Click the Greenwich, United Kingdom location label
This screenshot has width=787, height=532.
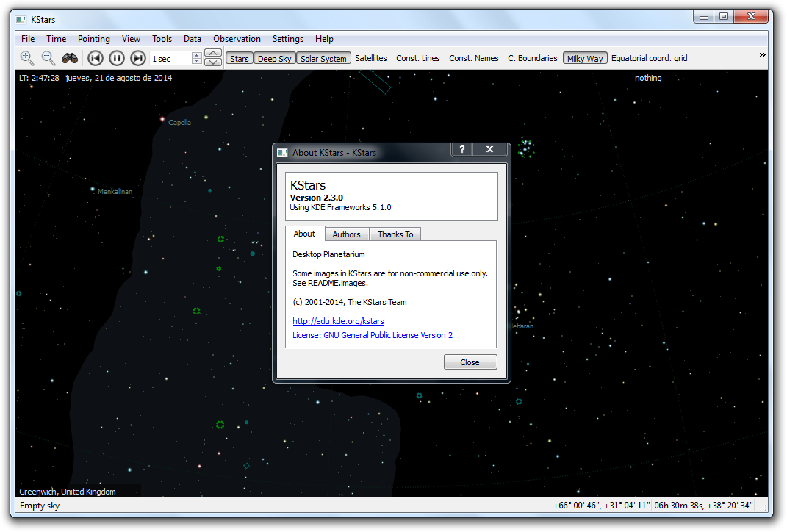tap(68, 492)
